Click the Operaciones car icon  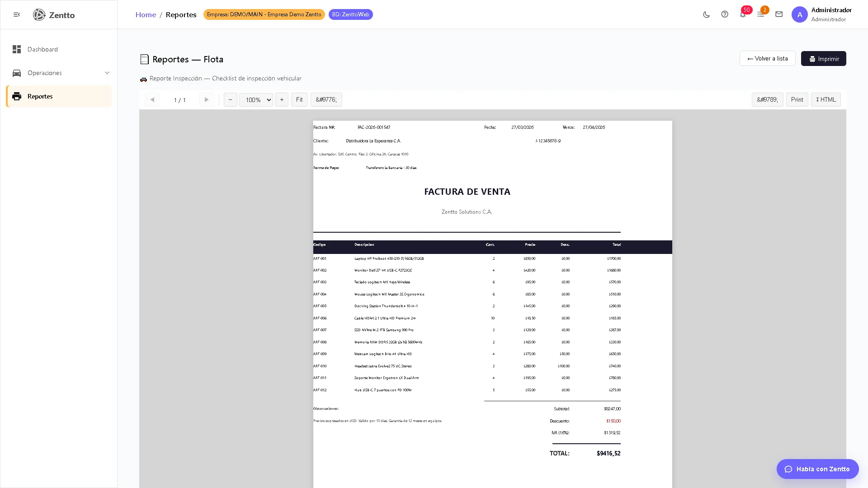(x=17, y=73)
